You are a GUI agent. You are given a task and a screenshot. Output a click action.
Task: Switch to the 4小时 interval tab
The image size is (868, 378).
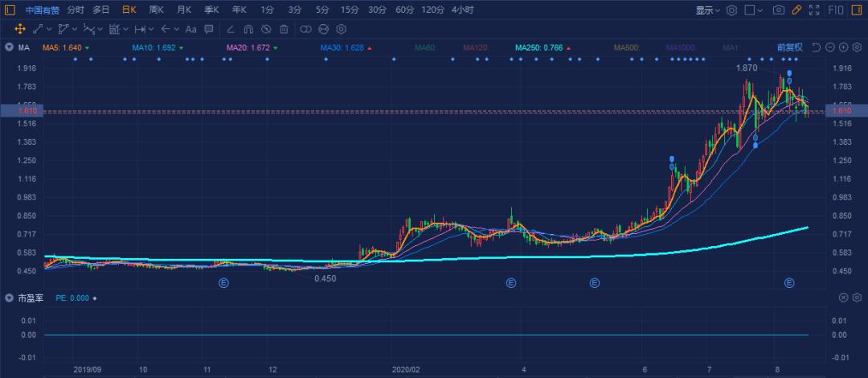click(x=462, y=10)
